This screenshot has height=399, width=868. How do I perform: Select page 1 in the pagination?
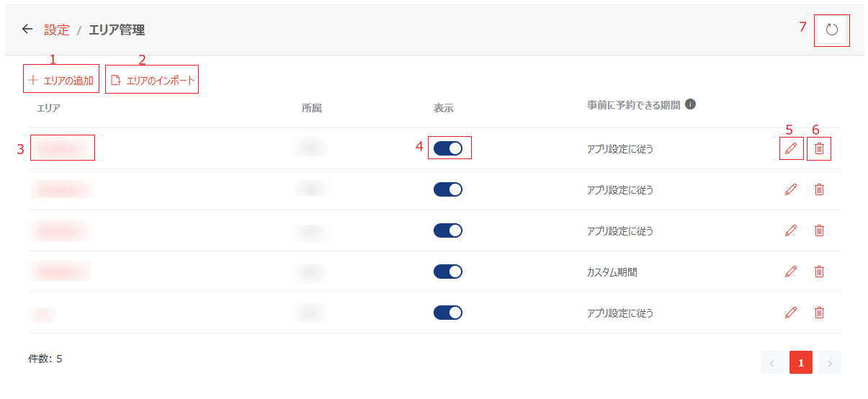pos(801,363)
